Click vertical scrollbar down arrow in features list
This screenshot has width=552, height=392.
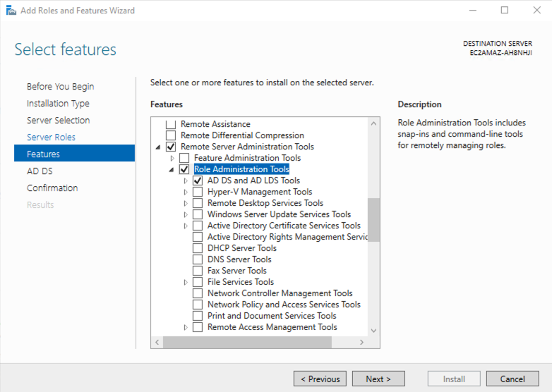pos(373,331)
